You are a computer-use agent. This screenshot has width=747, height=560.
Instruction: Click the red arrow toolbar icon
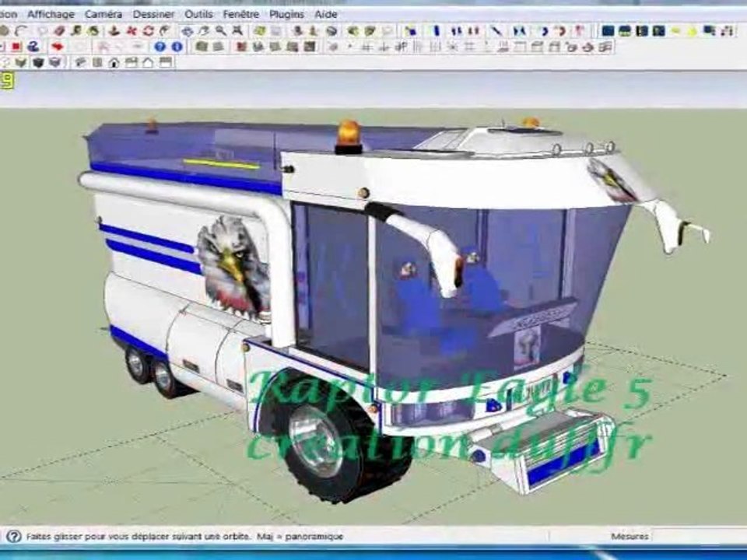tap(58, 47)
